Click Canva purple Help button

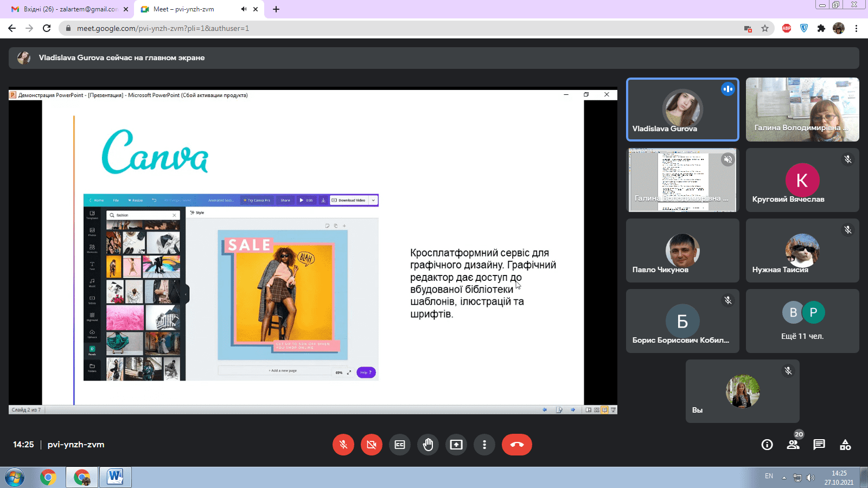(x=366, y=373)
